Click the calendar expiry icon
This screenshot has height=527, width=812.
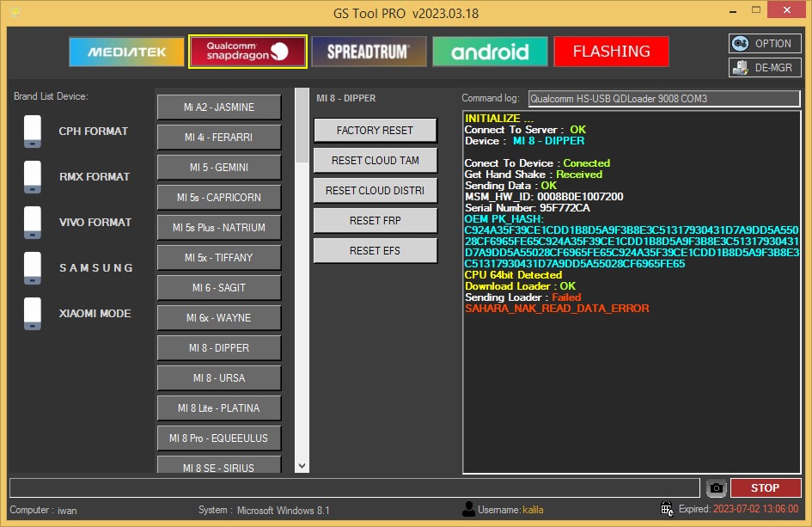[667, 509]
